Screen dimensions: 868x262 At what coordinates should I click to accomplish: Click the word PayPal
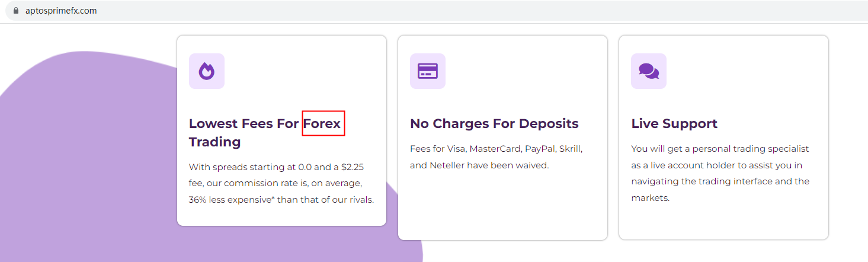coord(539,149)
